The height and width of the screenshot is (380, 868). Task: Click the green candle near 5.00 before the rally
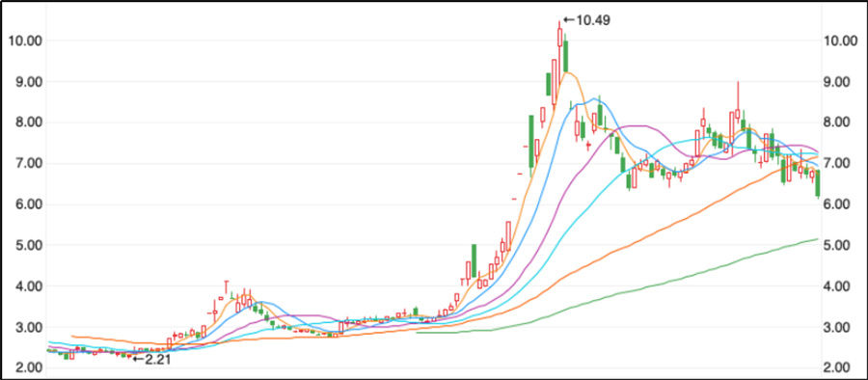(474, 260)
